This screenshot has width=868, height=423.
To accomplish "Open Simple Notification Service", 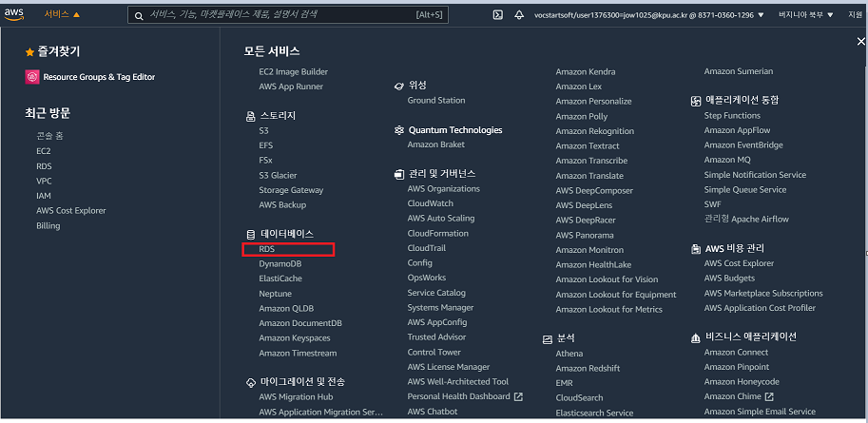I will [755, 175].
